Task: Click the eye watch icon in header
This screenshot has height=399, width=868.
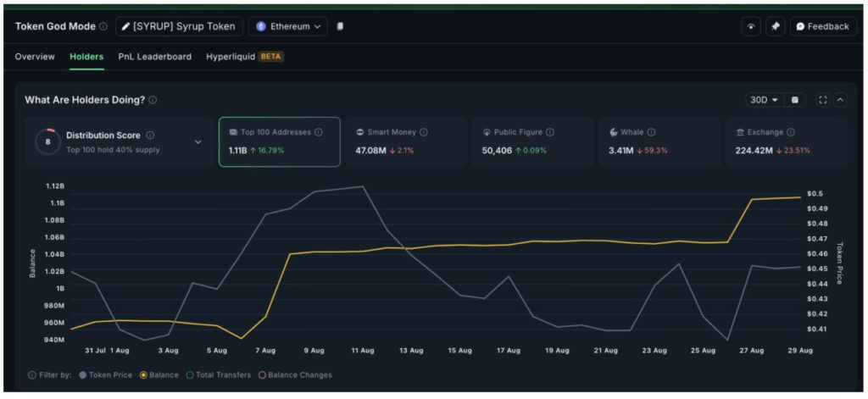Action: [751, 26]
